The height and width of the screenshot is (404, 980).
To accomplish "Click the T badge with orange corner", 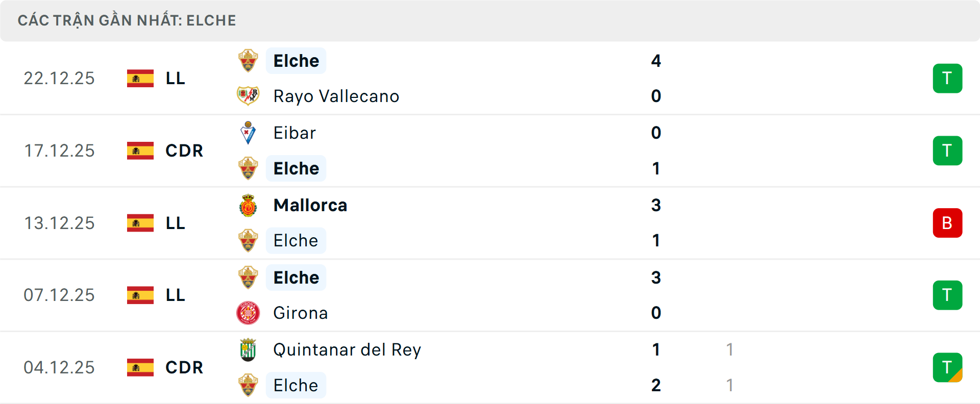I will 947,367.
